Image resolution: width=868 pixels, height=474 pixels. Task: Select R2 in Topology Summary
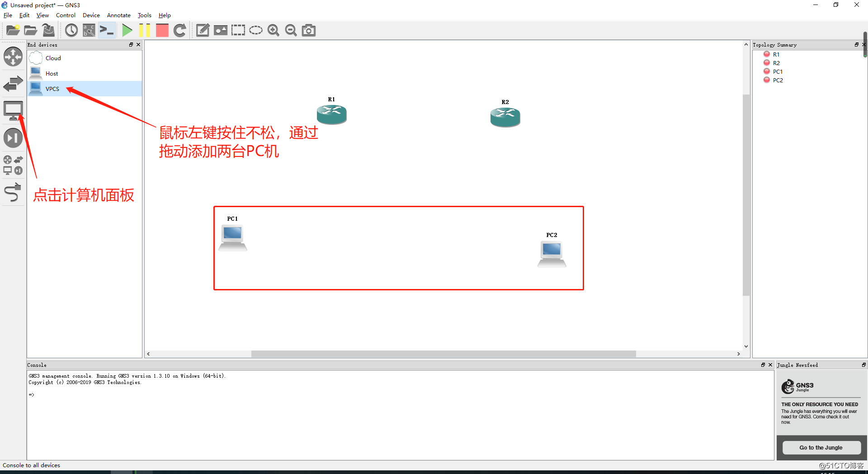pyautogui.click(x=776, y=63)
